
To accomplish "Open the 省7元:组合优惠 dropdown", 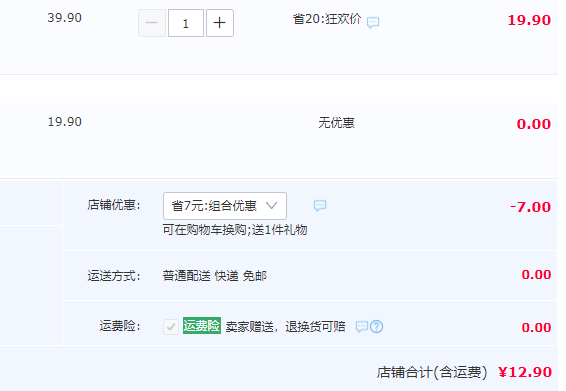I will (x=225, y=206).
